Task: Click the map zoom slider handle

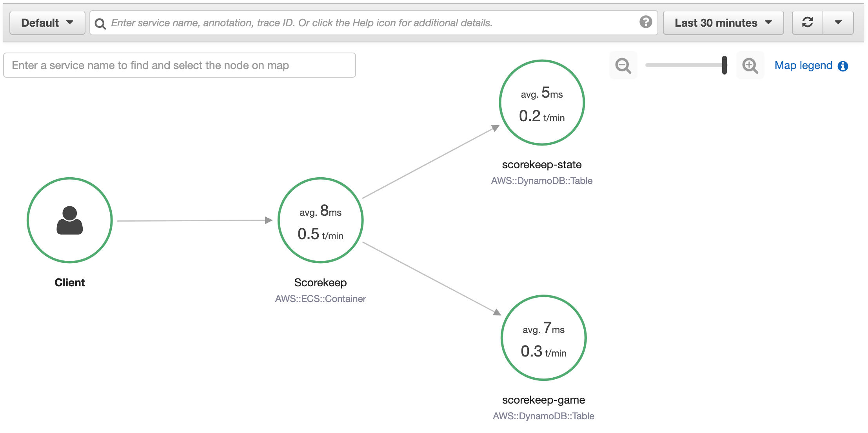Action: pos(725,65)
